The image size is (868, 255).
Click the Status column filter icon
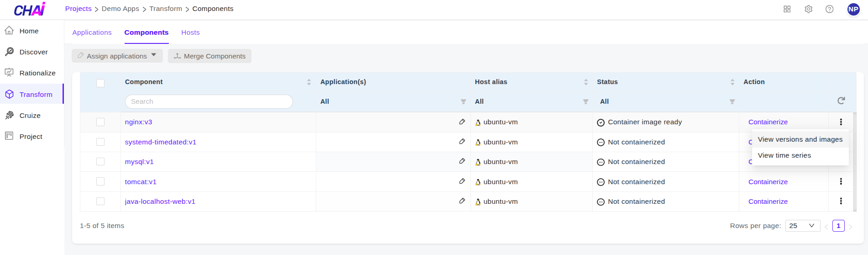click(732, 101)
